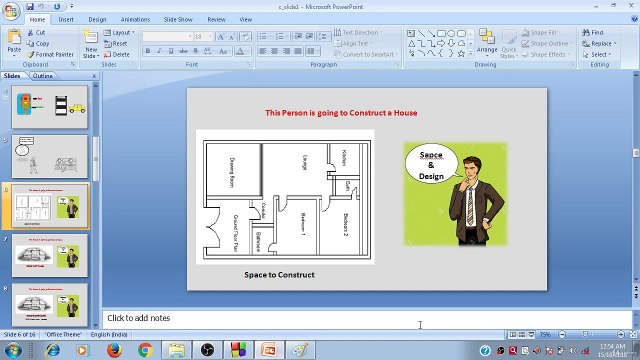Open Text Direction options
This screenshot has height=360, width=640.
[x=358, y=32]
